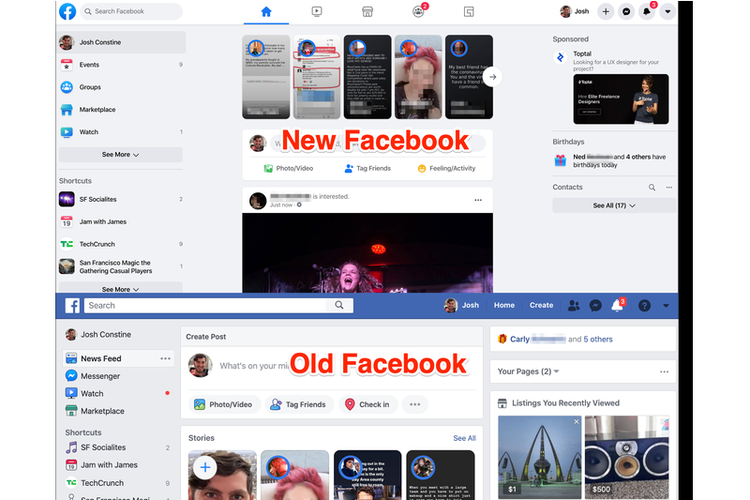Click the magnifying glass button in the blue header search
Screen dimensions: 750x500
pyautogui.click(x=340, y=305)
